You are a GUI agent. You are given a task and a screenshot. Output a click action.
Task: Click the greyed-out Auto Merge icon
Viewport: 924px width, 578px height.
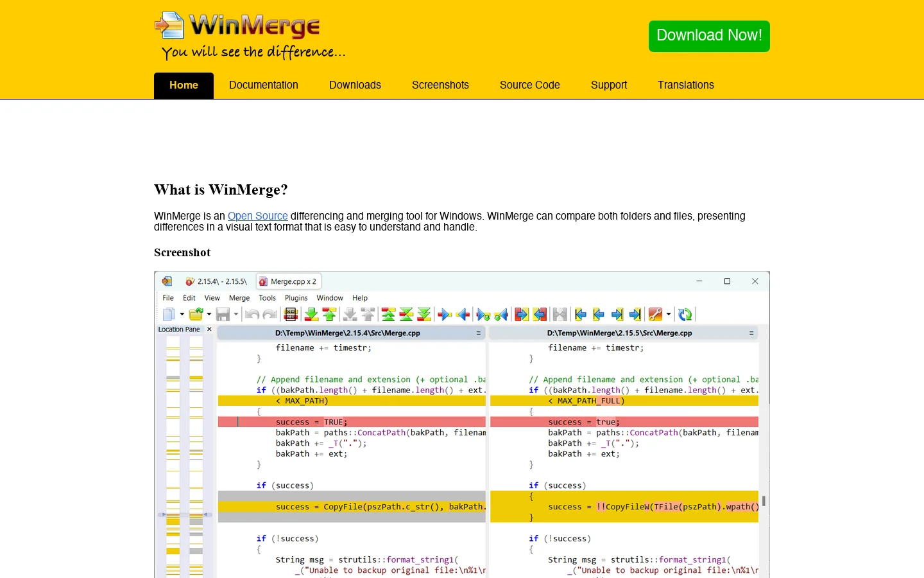pyautogui.click(x=560, y=314)
